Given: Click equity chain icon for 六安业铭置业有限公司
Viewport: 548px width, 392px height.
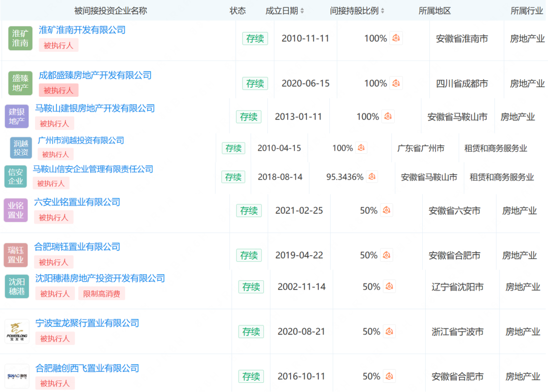Looking at the screenshot, I should click(387, 210).
